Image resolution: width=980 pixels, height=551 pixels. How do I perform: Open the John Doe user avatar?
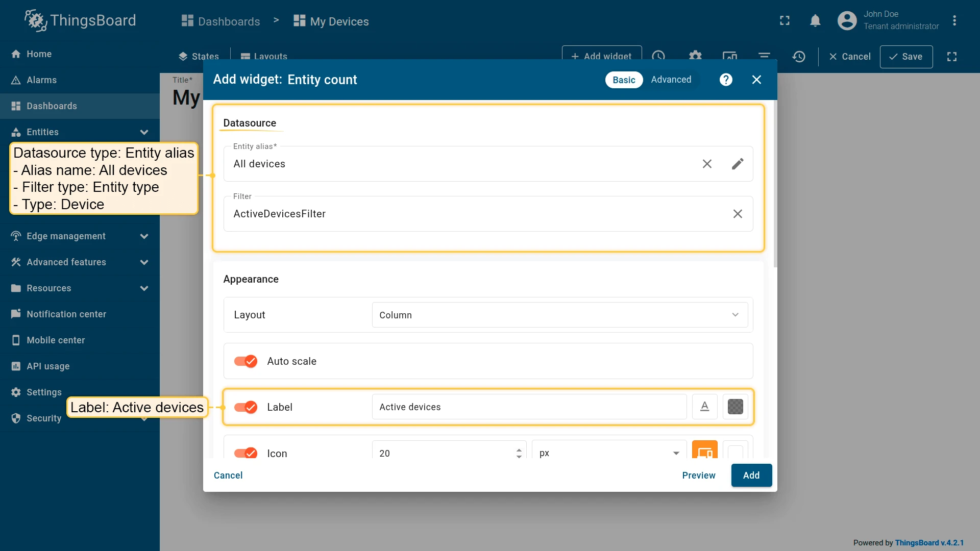pos(847,20)
